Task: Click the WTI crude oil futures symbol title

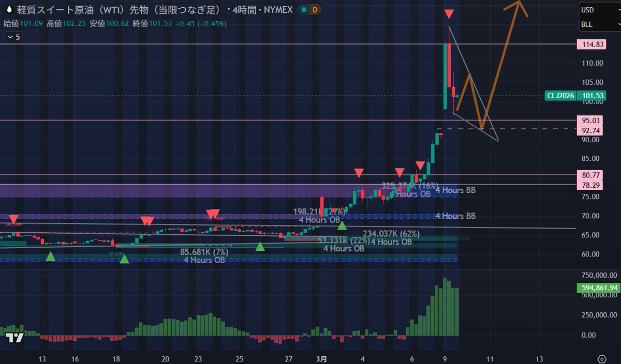Action: pos(120,10)
